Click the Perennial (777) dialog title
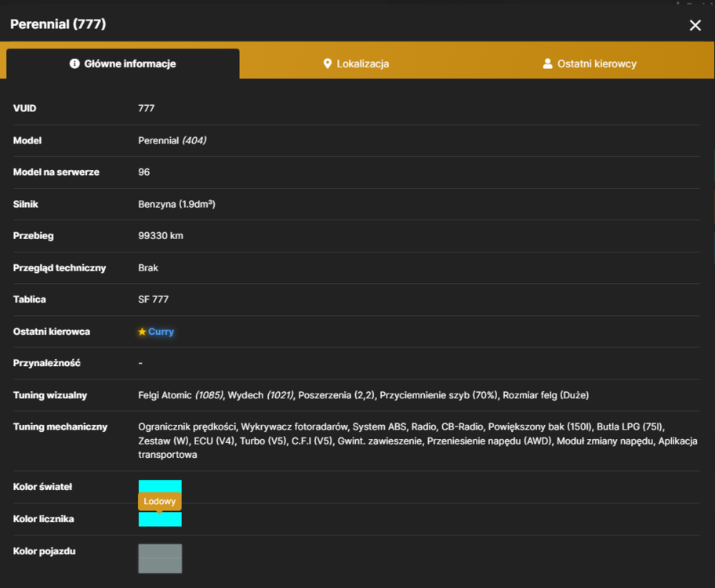Image resolution: width=715 pixels, height=588 pixels. point(58,24)
